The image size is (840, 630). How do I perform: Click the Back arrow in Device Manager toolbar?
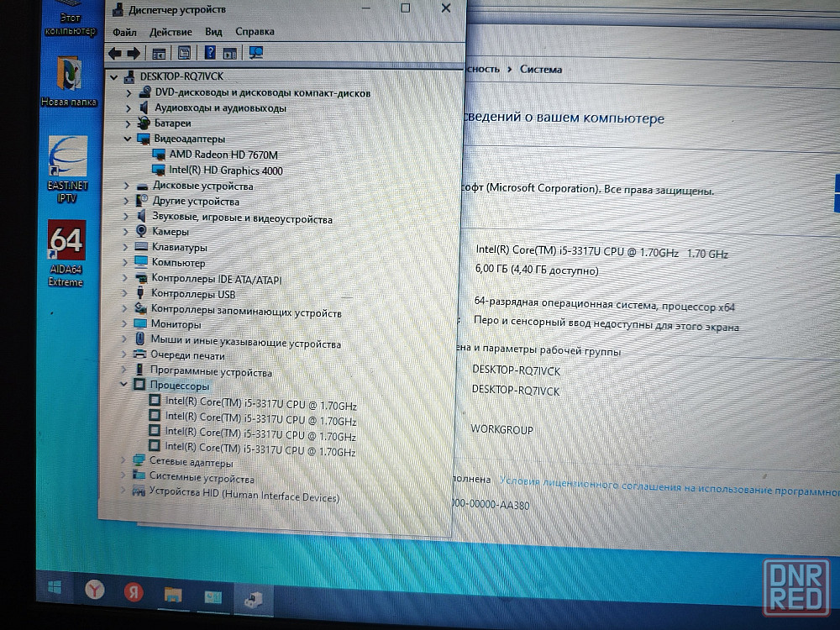click(x=116, y=53)
